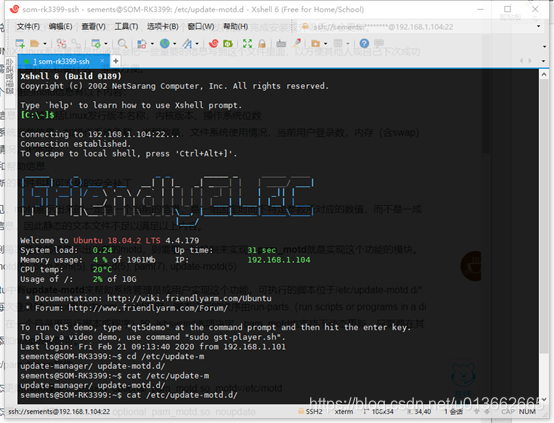Open the session Properties gear icon
Screen dimensions: 554x423
click(96, 43)
